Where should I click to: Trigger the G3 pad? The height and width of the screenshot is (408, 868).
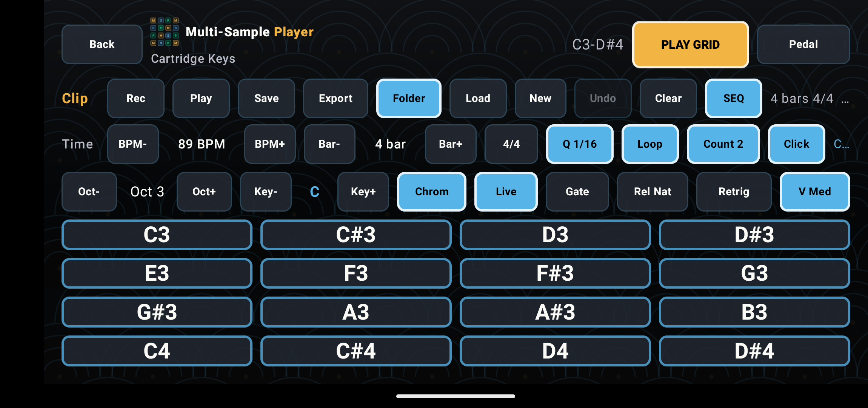coord(754,273)
